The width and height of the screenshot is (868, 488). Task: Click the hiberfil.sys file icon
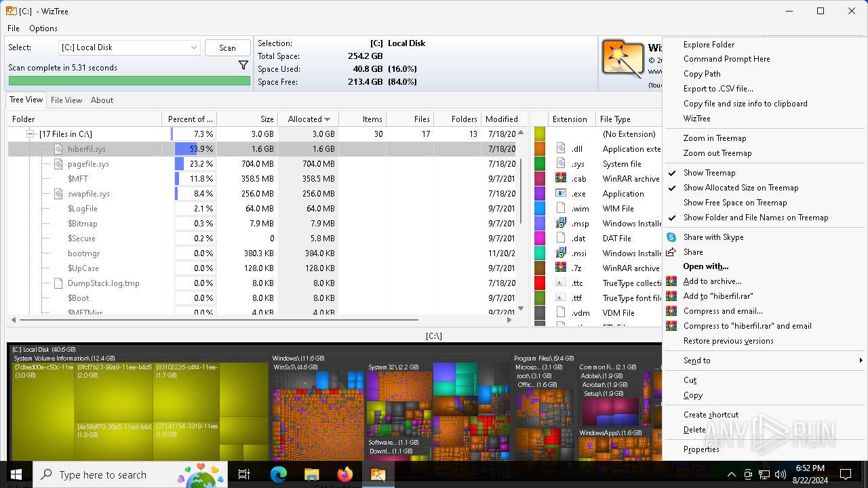(x=58, y=149)
